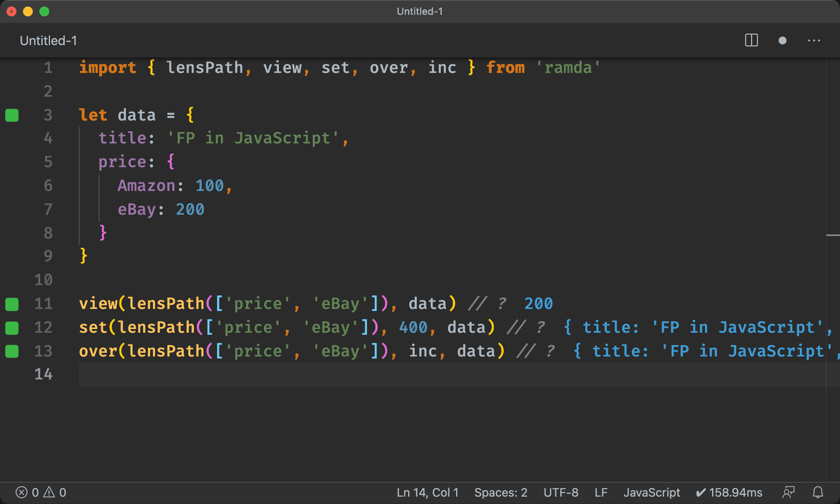Click the 'FP in JavaScript' string on line 4
Image resolution: width=840 pixels, height=504 pixels.
tap(253, 138)
